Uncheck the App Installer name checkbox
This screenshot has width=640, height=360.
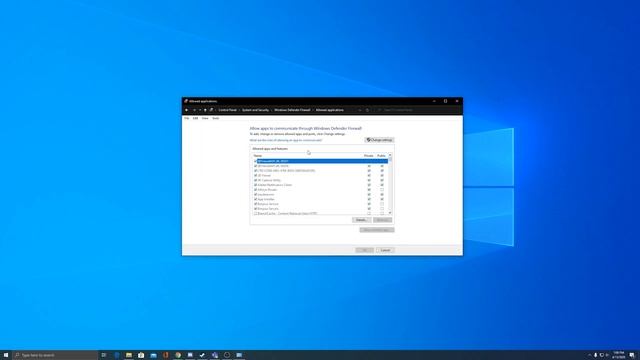tap(256, 199)
